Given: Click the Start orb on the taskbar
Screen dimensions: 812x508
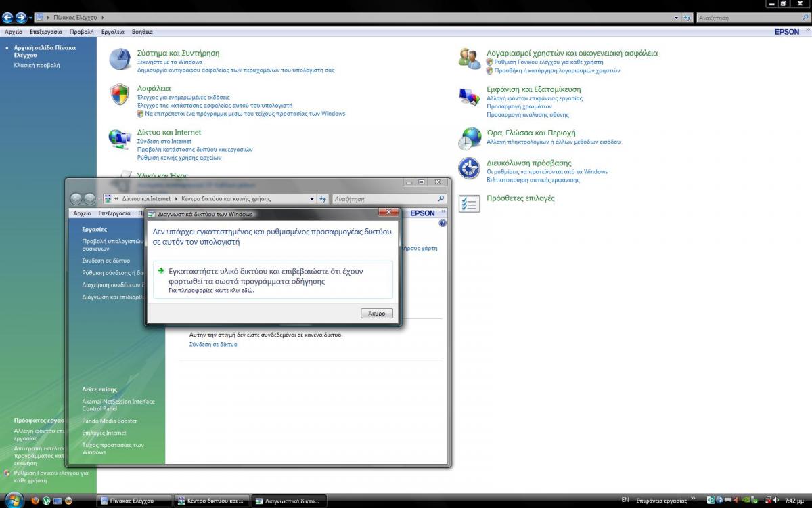Looking at the screenshot, I should 14,500.
